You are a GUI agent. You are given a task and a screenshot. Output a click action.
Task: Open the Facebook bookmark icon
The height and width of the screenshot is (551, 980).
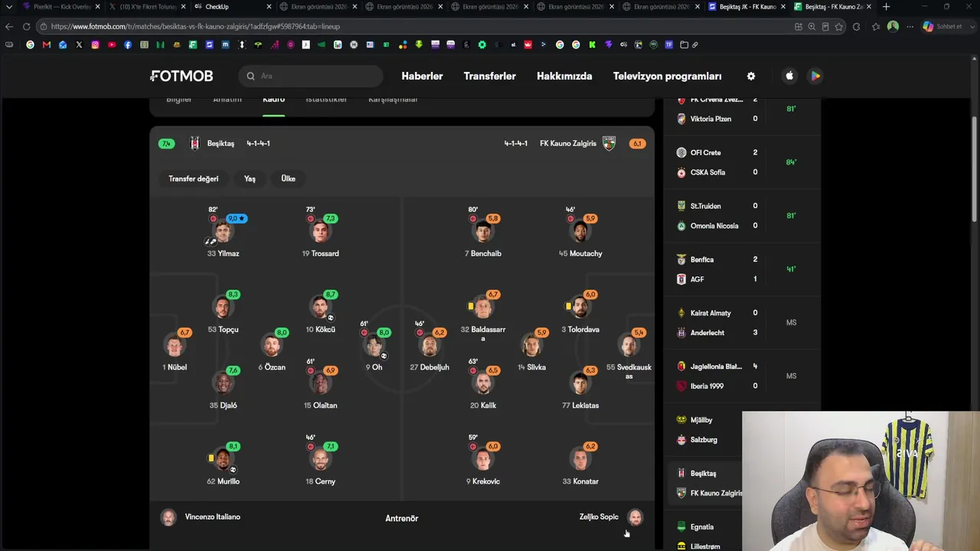(x=128, y=44)
